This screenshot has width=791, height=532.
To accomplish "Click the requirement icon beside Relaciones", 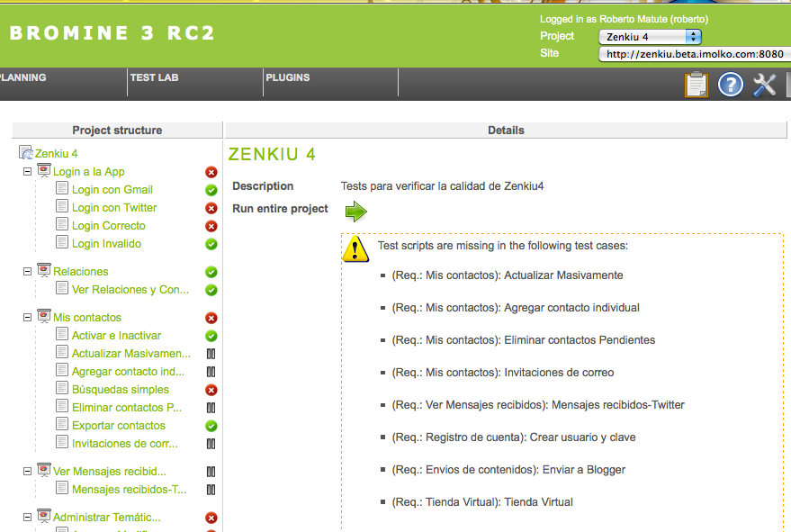I will point(44,271).
